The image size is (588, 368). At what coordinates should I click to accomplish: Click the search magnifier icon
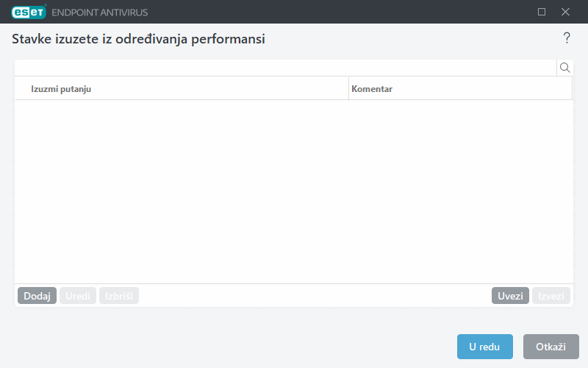564,68
